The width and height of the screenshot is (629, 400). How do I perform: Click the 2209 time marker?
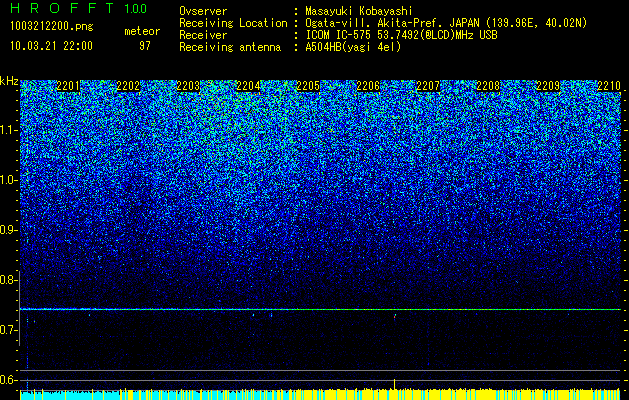point(548,86)
